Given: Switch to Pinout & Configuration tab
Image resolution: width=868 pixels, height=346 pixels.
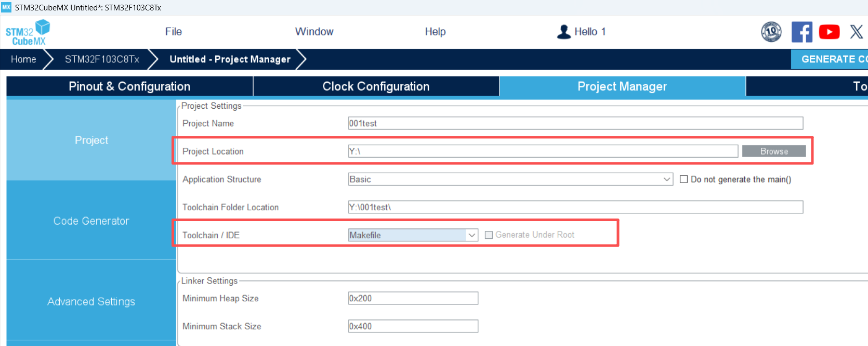Looking at the screenshot, I should click(x=129, y=86).
